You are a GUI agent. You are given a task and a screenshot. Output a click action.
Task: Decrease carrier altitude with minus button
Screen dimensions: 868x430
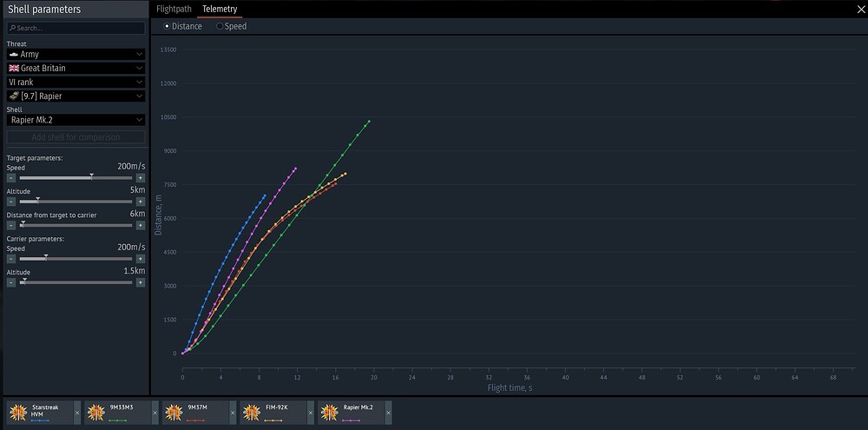(x=11, y=282)
